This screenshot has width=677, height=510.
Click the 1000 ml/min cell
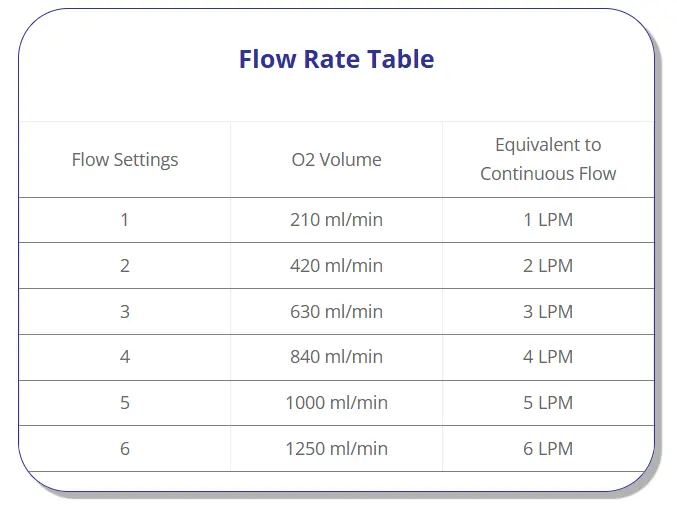pyautogui.click(x=336, y=402)
